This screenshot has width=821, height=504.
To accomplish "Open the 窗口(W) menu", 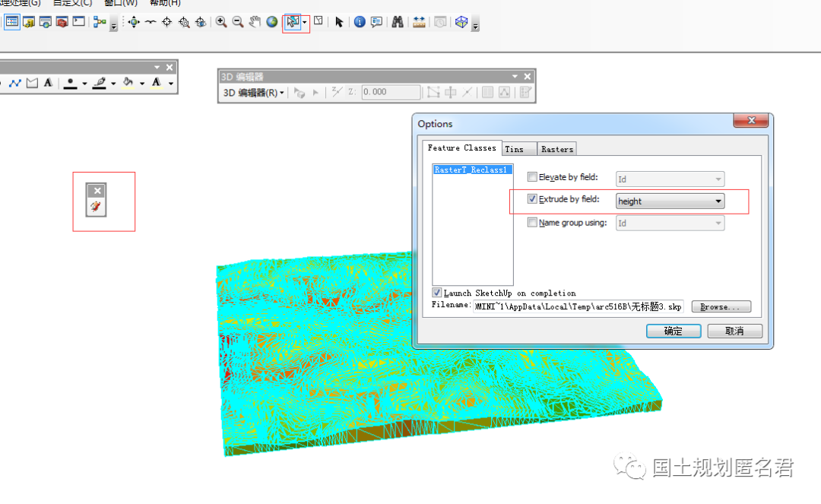I will [x=121, y=3].
